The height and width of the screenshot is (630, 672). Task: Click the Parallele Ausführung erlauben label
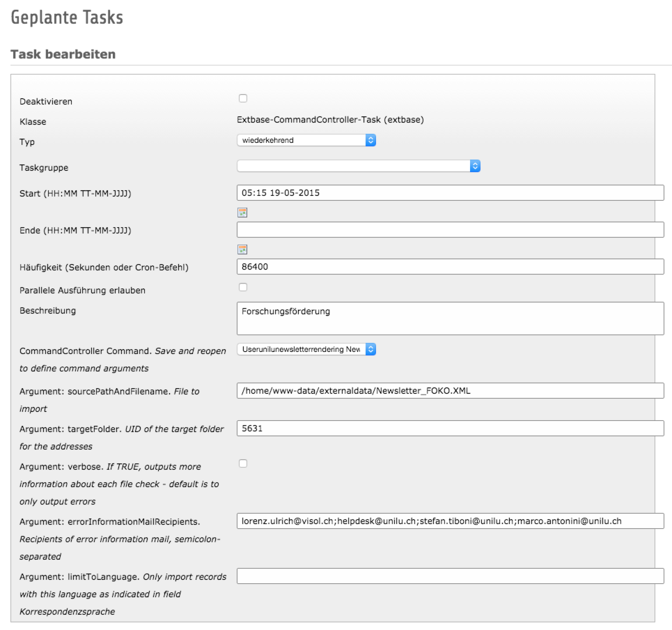click(x=82, y=291)
